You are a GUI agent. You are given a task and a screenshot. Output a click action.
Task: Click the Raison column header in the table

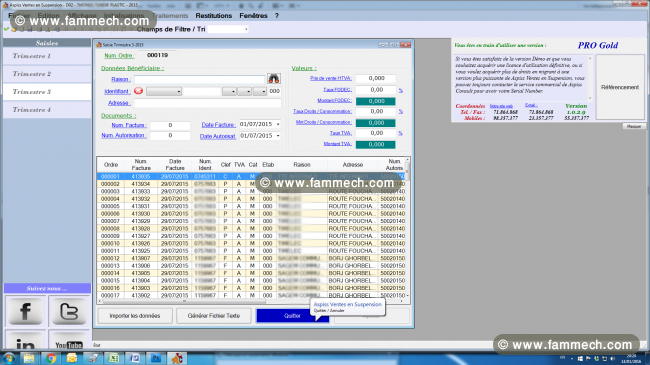(302, 165)
